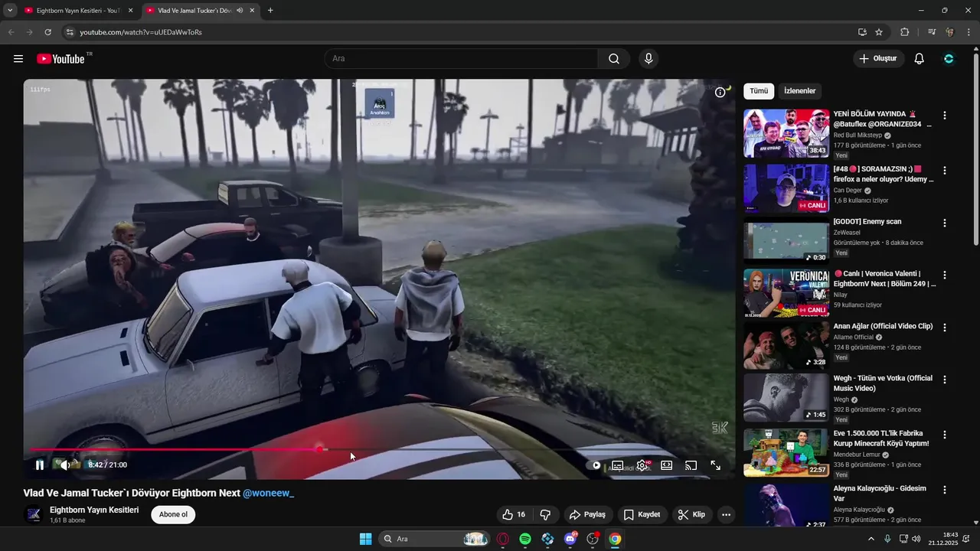The image size is (980, 551).
Task: Cast video with Play on TV icon
Action: pyautogui.click(x=691, y=465)
